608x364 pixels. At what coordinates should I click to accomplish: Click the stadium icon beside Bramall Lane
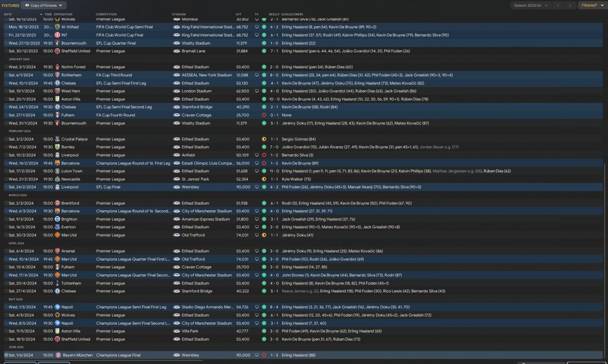coord(177,51)
